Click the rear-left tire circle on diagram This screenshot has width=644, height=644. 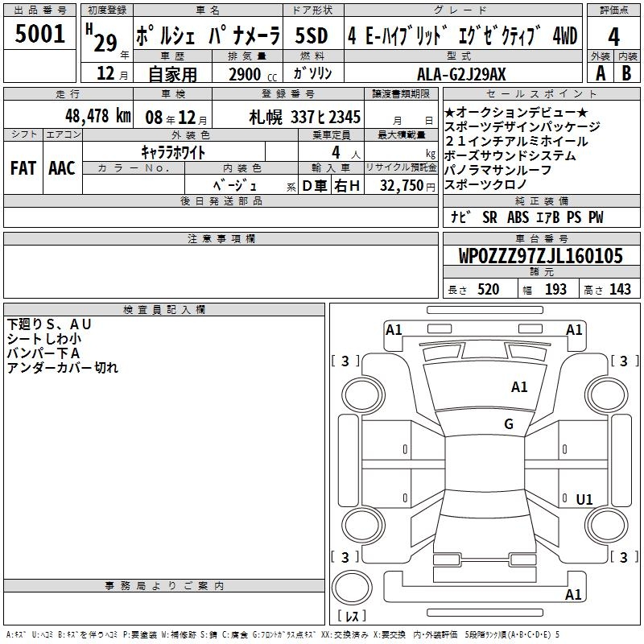pyautogui.click(x=363, y=525)
